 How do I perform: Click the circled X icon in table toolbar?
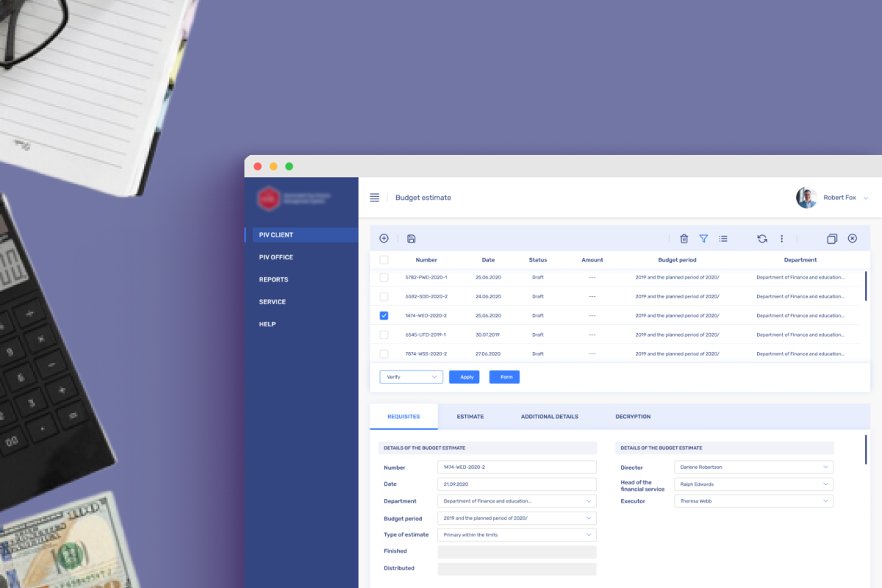coord(853,238)
